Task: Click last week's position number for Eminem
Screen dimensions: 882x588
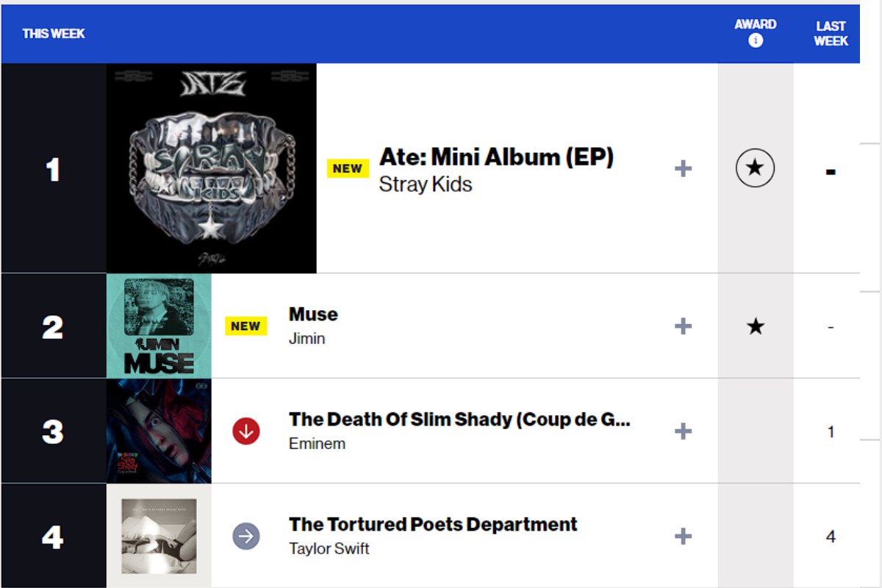Action: [830, 431]
